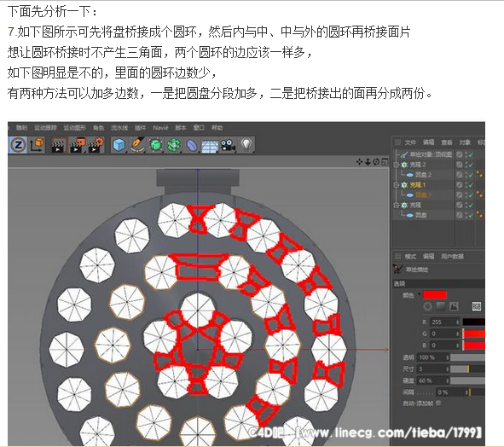Click the green array modeling icon
The image size is (504, 447).
click(174, 145)
